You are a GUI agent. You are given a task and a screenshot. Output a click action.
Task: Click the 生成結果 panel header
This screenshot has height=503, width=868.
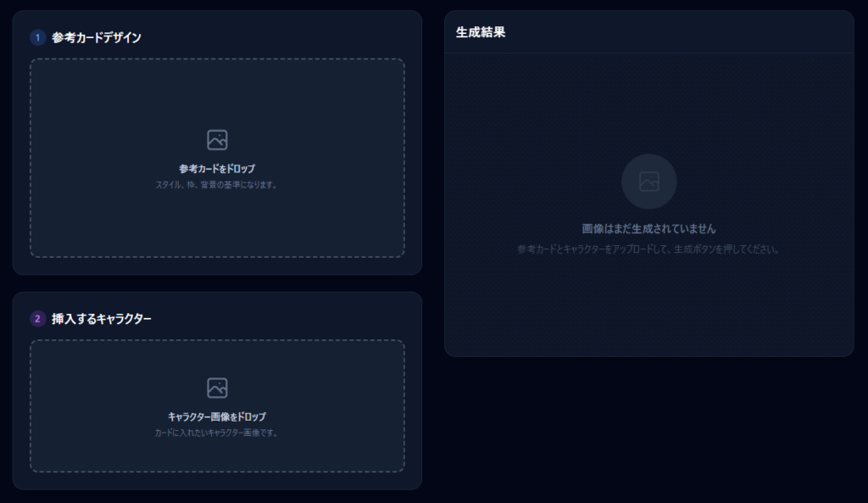click(x=481, y=32)
